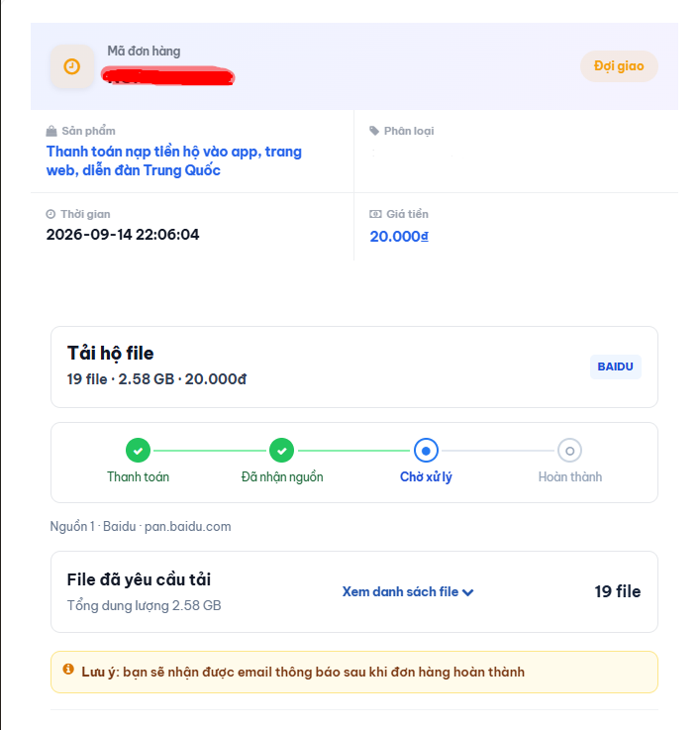The width and height of the screenshot is (700, 730).
Task: Click the redacted order code under Mã đơn hàng
Action: click(168, 76)
